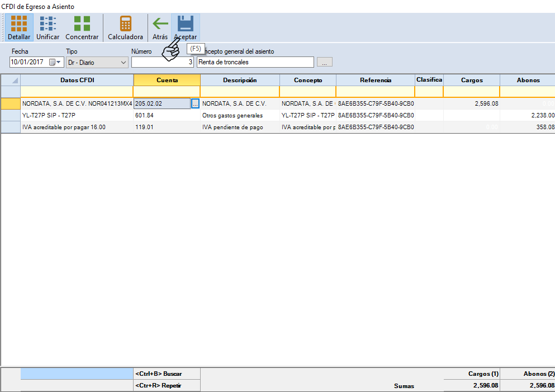The image size is (555, 392).
Task: Select all rows with grid corner button
Action: tap(11, 80)
